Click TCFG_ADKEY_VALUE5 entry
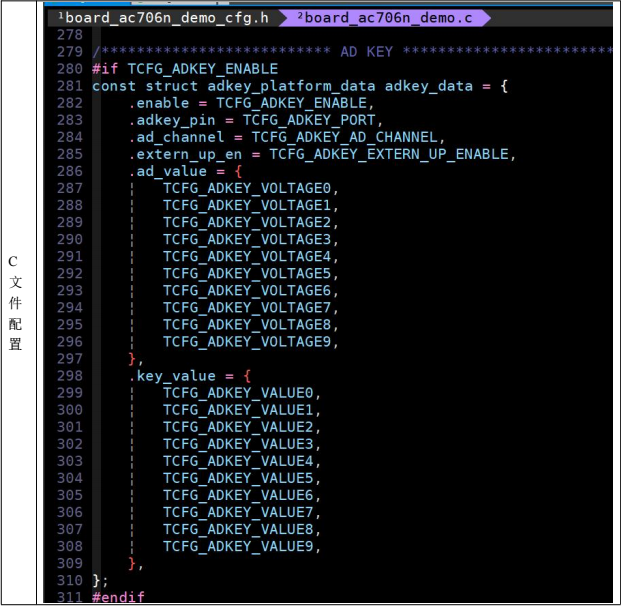The width and height of the screenshot is (621, 606). point(238,478)
